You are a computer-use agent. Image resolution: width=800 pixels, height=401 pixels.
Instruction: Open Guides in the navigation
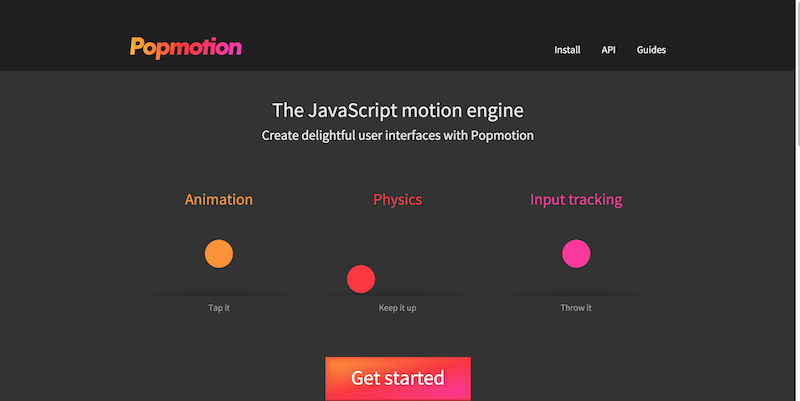pos(651,49)
